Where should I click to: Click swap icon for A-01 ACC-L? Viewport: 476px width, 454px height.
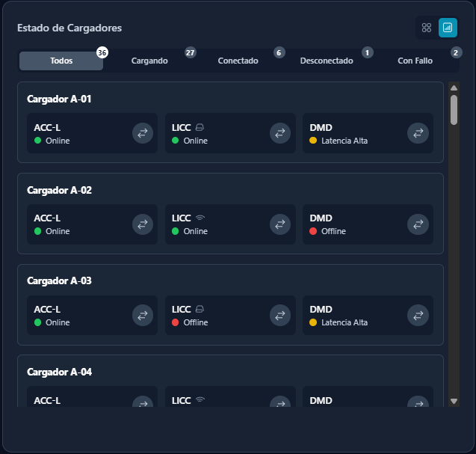(143, 133)
